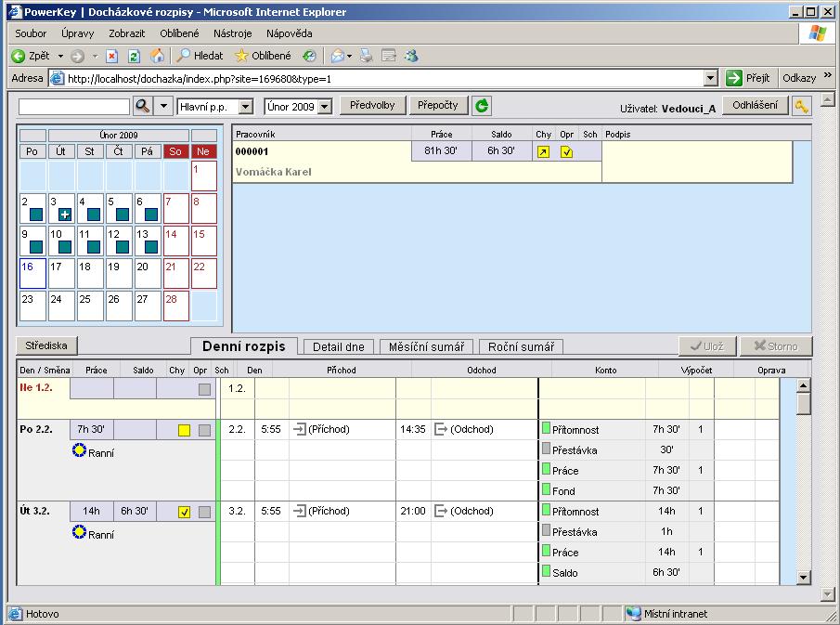Click the Přejít go button
Screen dimensions: 840x625
point(749,78)
